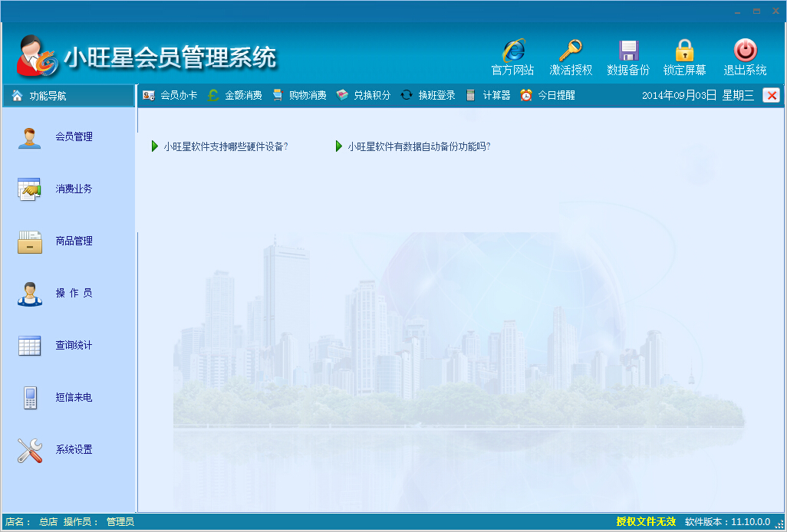Click the 商品管理 box icon
The height and width of the screenshot is (532, 787).
[30, 241]
